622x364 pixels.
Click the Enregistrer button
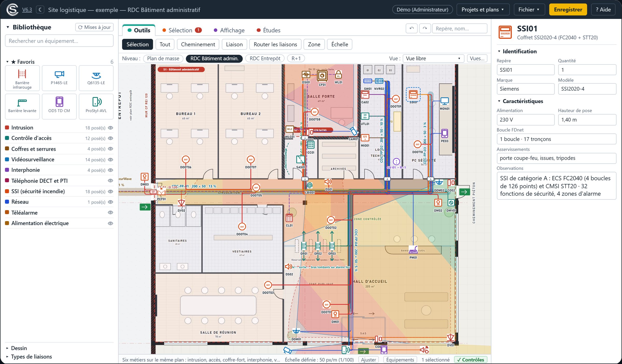pyautogui.click(x=568, y=10)
